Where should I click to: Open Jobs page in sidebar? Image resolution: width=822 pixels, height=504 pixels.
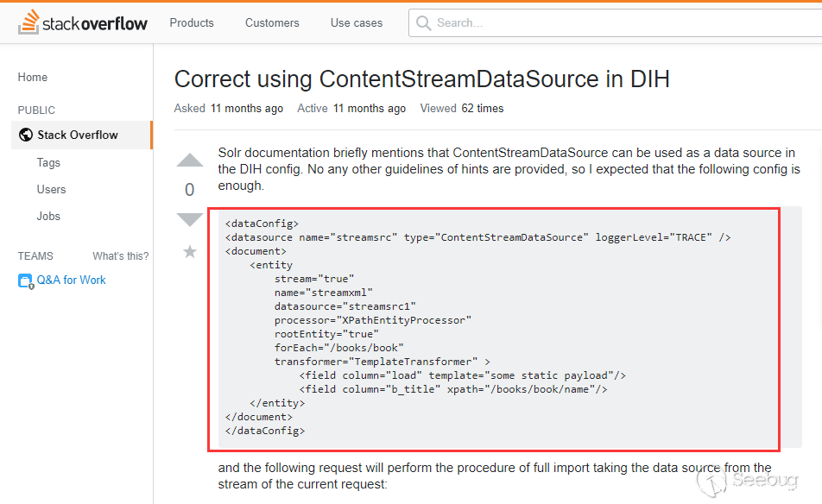click(x=48, y=216)
